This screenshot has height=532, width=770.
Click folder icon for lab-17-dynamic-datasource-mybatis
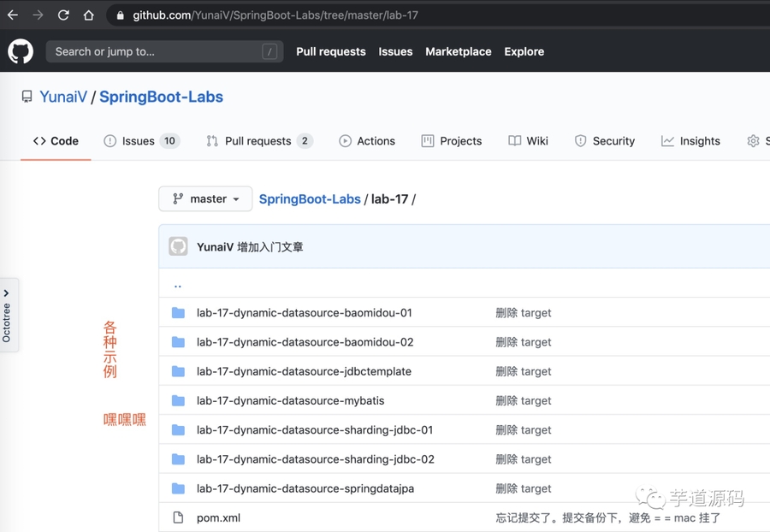pos(178,400)
